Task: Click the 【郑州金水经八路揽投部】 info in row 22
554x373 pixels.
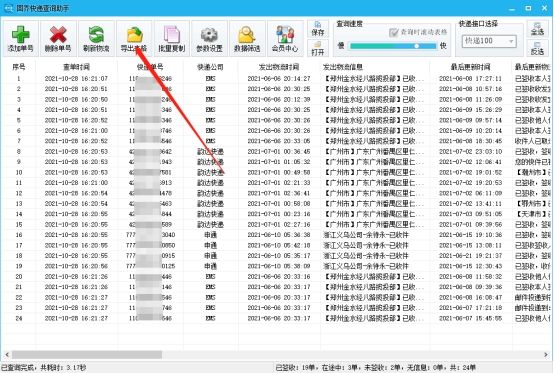Action: [x=374, y=297]
